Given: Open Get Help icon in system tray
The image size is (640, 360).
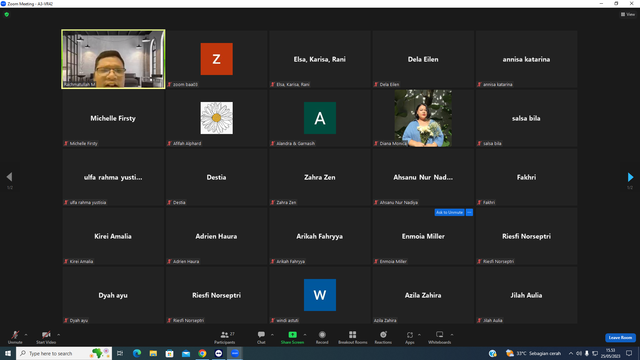Looking at the screenshot, I should tap(493, 353).
